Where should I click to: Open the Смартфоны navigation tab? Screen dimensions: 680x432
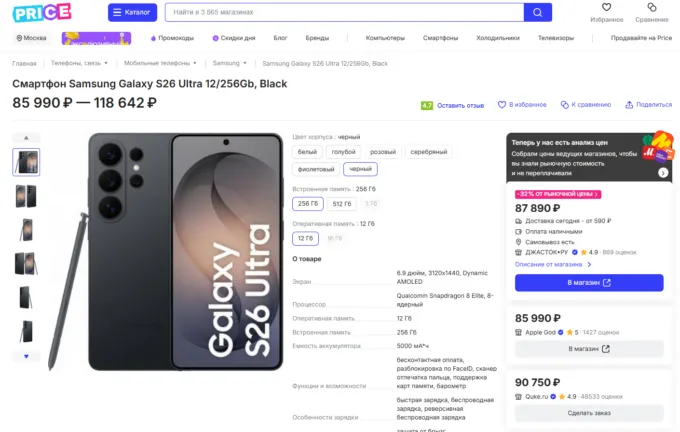point(440,38)
